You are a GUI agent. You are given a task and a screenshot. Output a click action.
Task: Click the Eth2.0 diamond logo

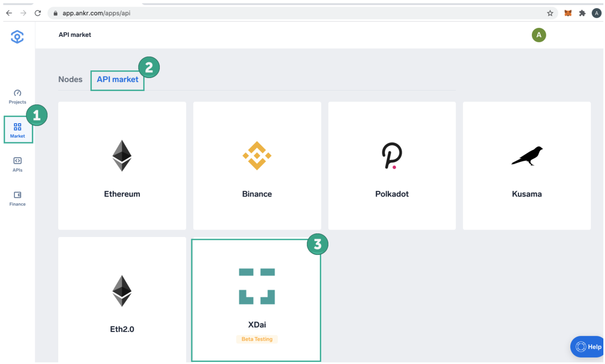[x=122, y=291]
